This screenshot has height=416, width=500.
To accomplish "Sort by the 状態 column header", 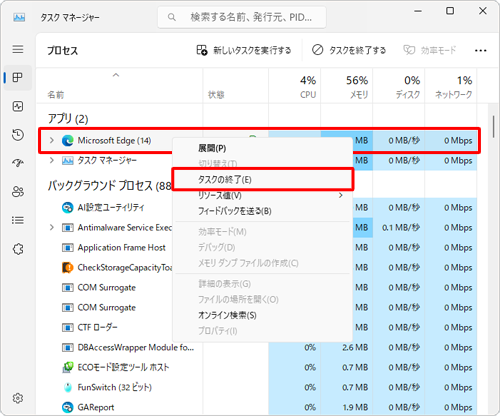I will pos(236,87).
